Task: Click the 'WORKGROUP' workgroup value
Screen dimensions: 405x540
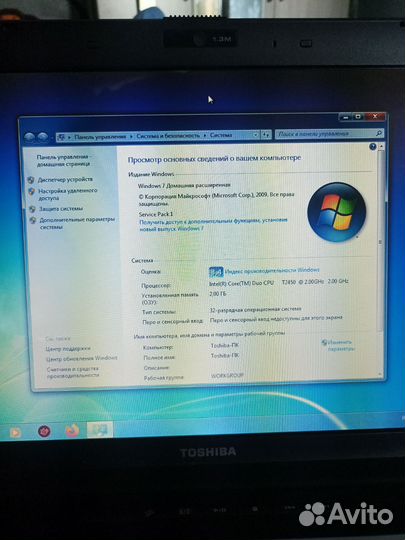Action: [x=227, y=375]
